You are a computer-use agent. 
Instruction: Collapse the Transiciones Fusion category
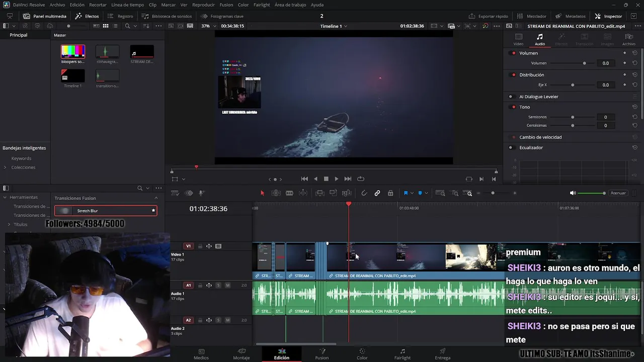pos(155,198)
